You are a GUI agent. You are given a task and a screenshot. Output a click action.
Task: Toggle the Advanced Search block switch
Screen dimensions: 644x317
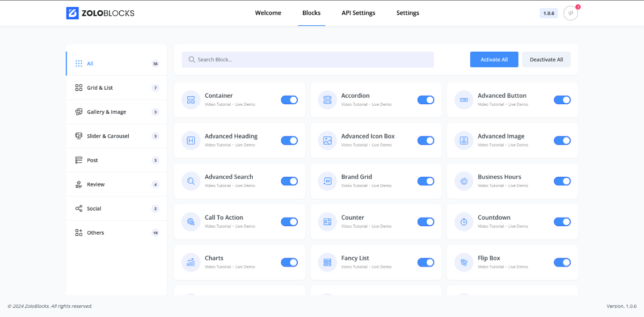289,181
